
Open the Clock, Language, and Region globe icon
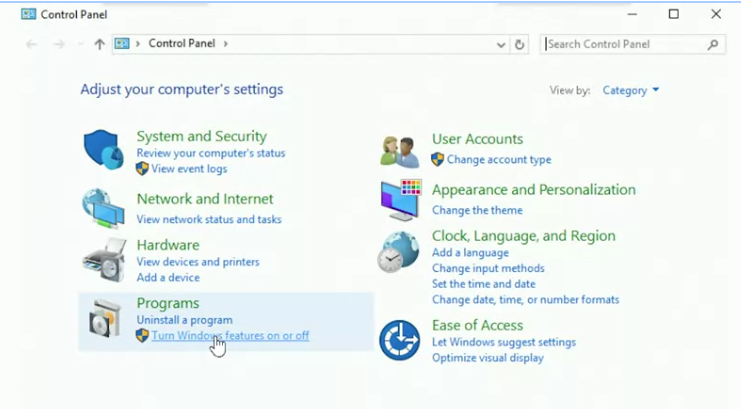click(398, 252)
